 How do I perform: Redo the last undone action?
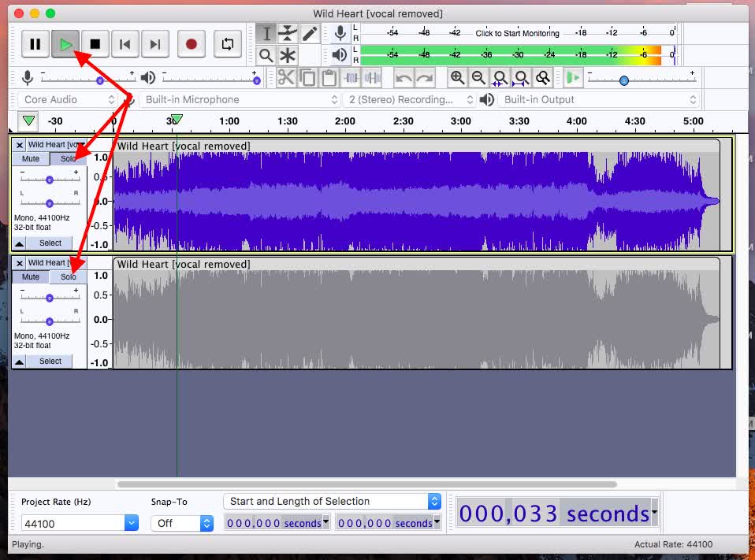pos(425,77)
